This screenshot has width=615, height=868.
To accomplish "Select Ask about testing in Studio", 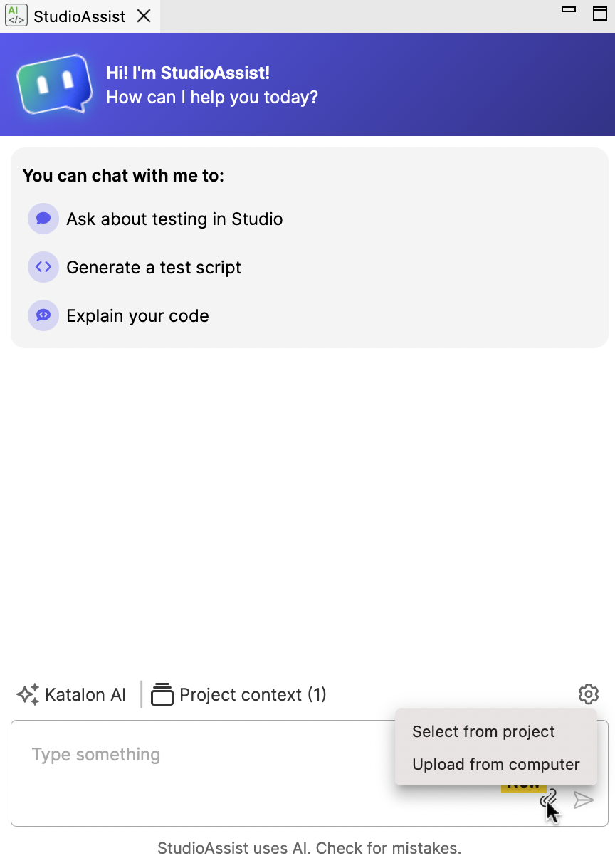I will 174,219.
